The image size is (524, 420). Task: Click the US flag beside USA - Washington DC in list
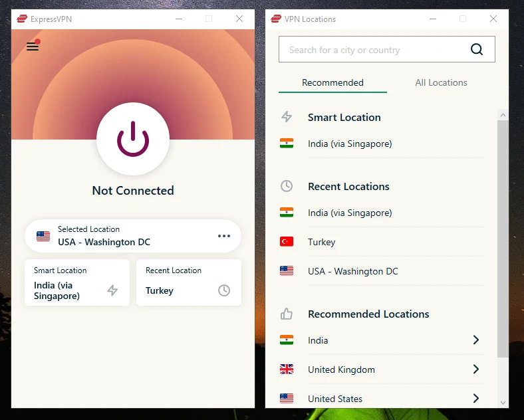point(287,270)
